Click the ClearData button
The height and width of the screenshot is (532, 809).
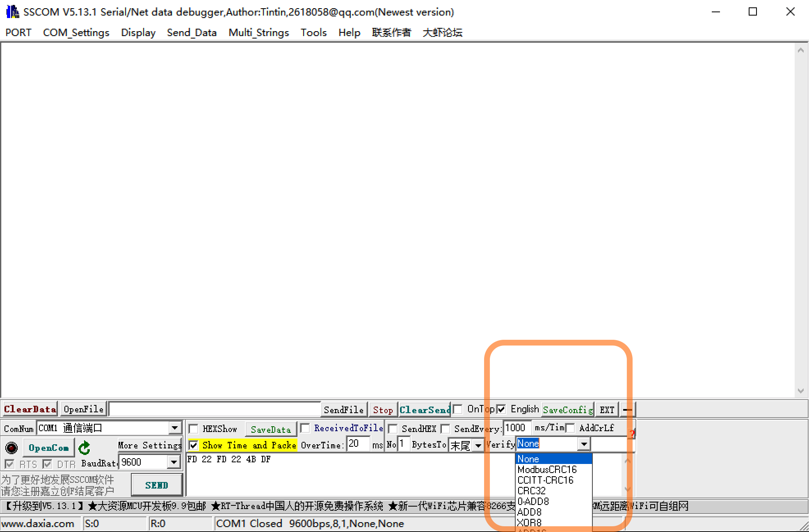(x=30, y=409)
